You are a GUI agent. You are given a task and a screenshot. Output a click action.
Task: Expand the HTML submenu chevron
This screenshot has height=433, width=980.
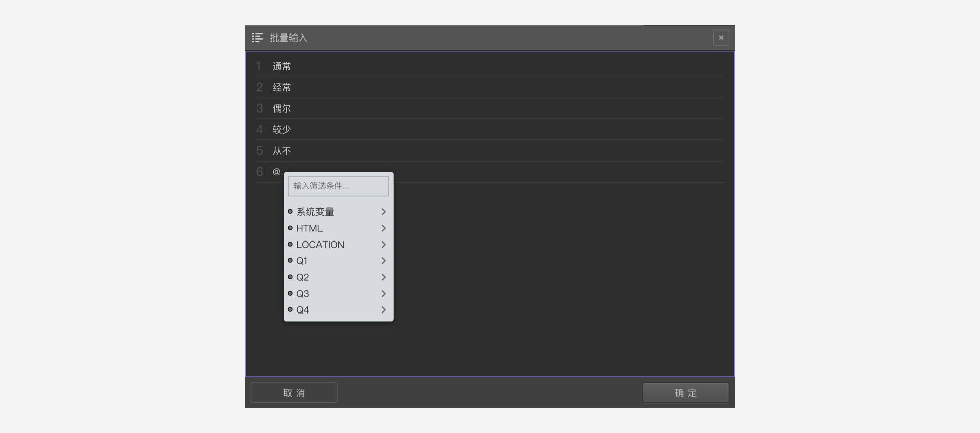384,228
